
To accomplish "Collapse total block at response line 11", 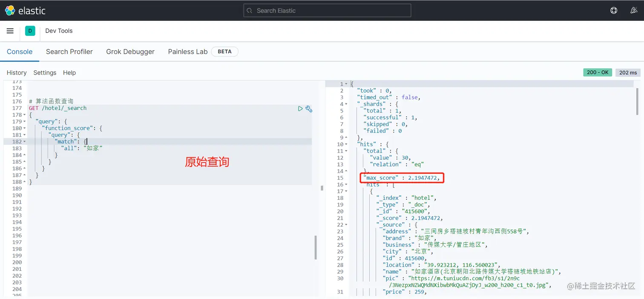I will [x=346, y=151].
